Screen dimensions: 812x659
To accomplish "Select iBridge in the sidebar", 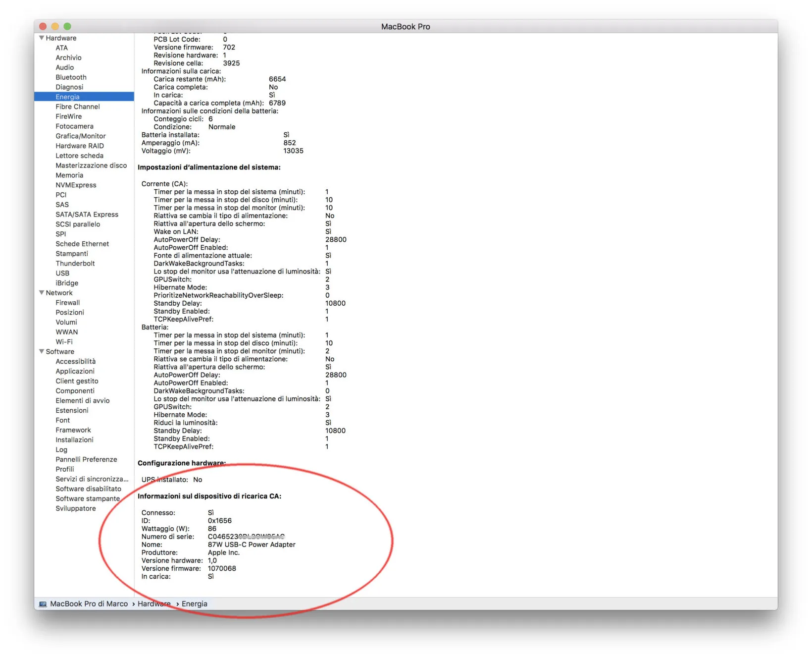I will point(67,283).
